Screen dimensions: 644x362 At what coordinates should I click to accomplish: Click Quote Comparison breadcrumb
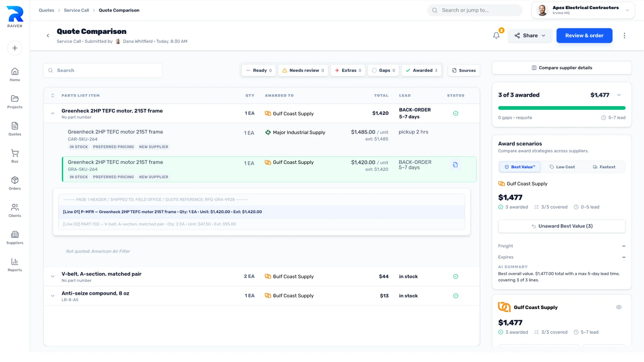tap(119, 10)
